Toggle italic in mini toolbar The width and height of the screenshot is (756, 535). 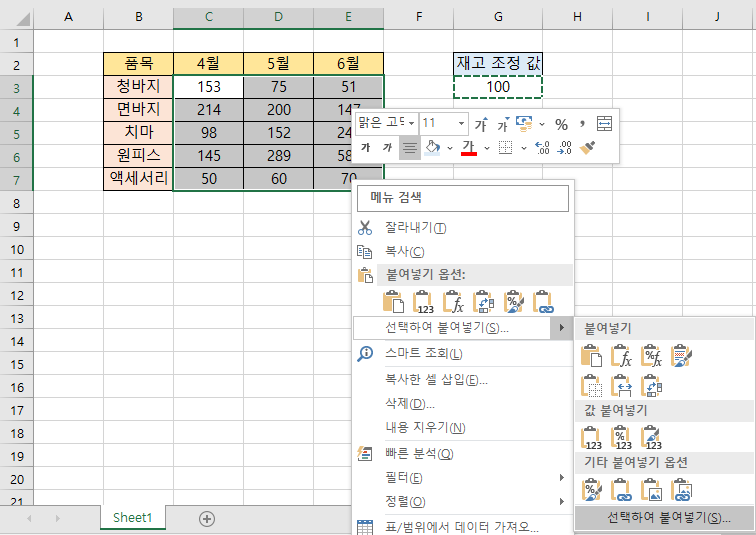(x=387, y=147)
